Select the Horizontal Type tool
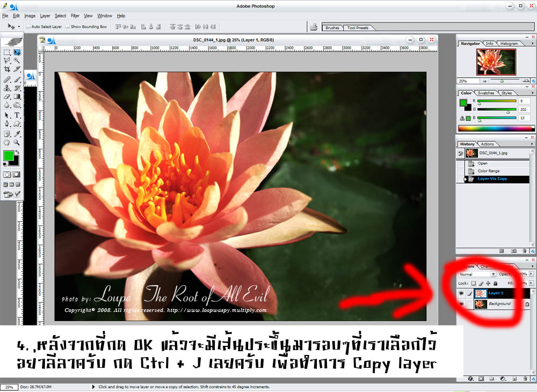This screenshot has height=392, width=537. [17, 115]
